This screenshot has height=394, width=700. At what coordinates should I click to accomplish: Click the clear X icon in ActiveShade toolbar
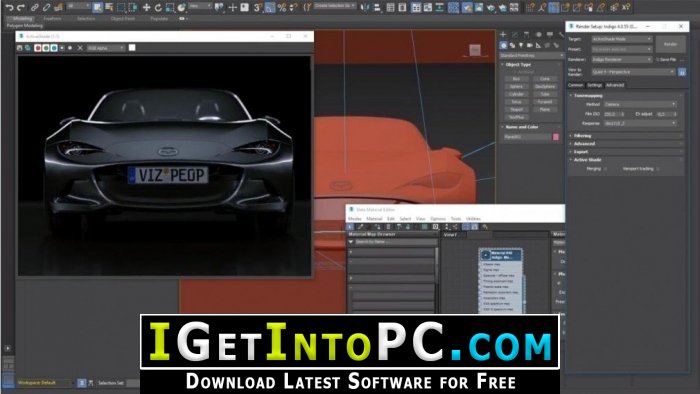click(x=80, y=48)
